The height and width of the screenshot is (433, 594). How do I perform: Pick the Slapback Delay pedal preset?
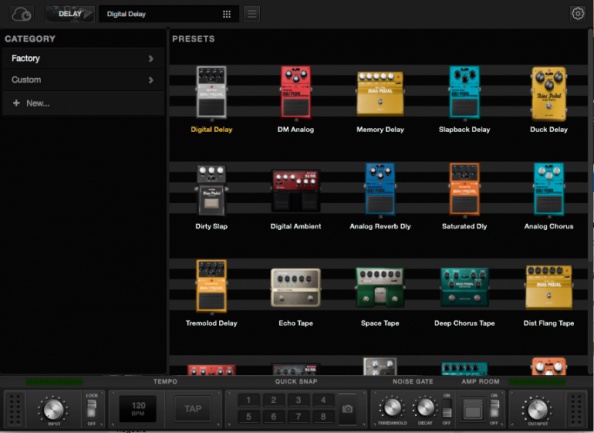[x=464, y=92]
